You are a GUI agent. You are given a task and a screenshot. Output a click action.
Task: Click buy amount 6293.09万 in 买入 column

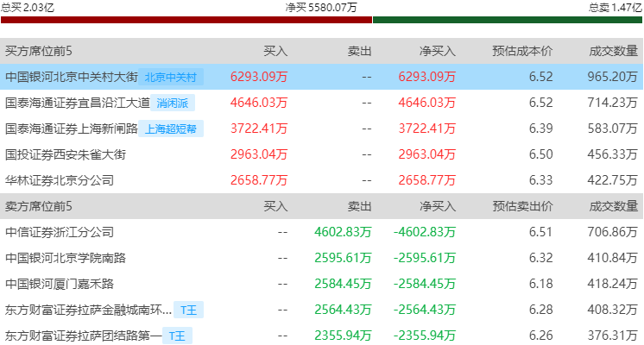coord(259,77)
